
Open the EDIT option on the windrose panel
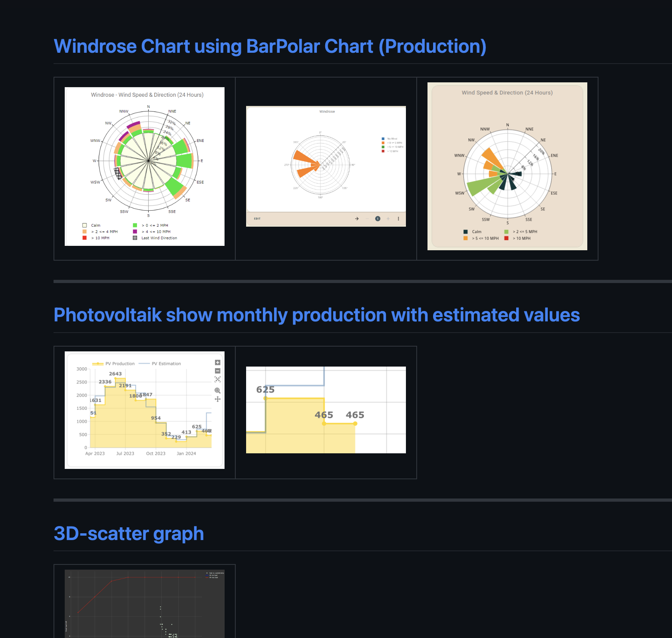click(x=257, y=219)
